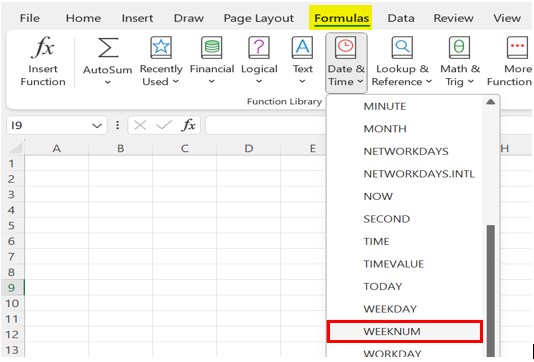Viewport: 534px width, 362px height.
Task: Click the Insert Function fx icon
Action: 43,47
